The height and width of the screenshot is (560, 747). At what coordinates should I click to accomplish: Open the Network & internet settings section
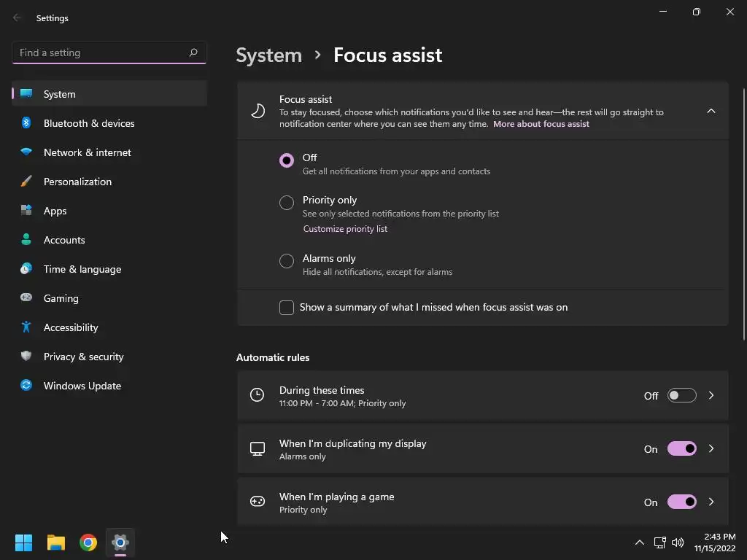coord(88,152)
